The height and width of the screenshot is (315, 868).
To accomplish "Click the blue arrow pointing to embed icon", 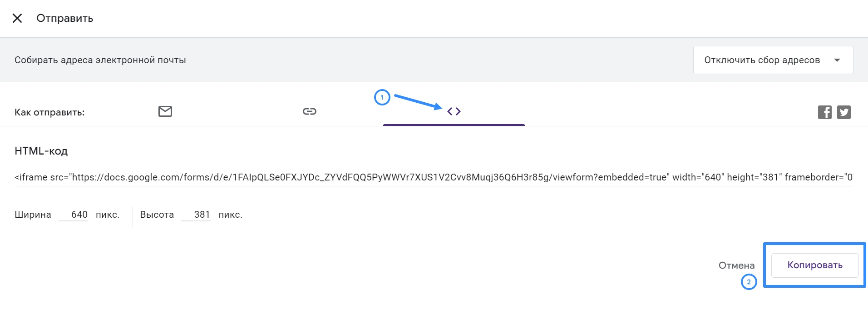I will (418, 102).
